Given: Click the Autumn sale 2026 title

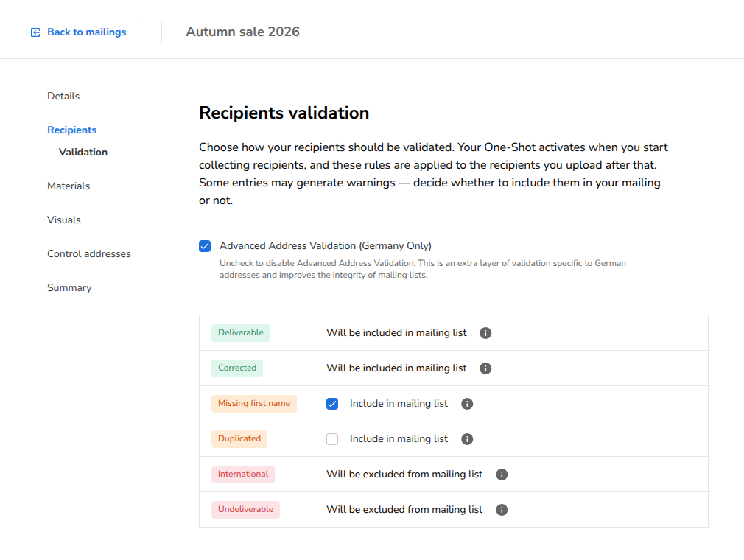Looking at the screenshot, I should pyautogui.click(x=242, y=32).
